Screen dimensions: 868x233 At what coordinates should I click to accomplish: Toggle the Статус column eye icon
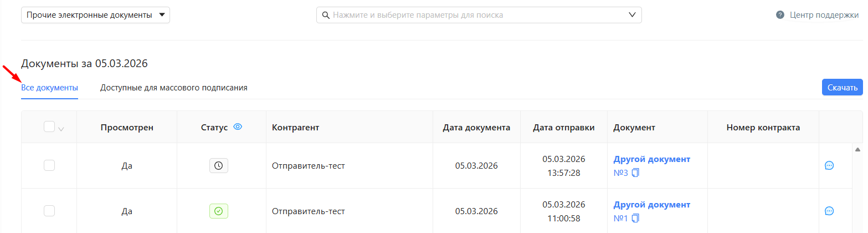238,127
